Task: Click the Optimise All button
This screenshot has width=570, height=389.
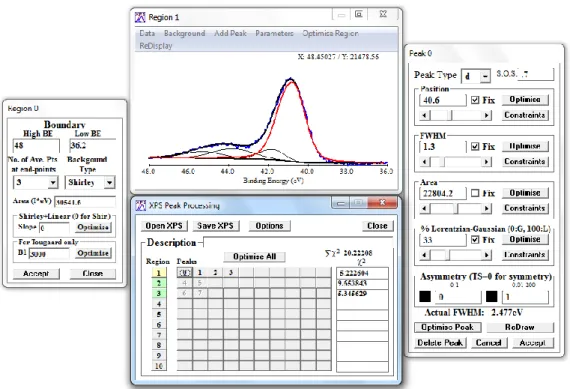Action: click(x=254, y=257)
